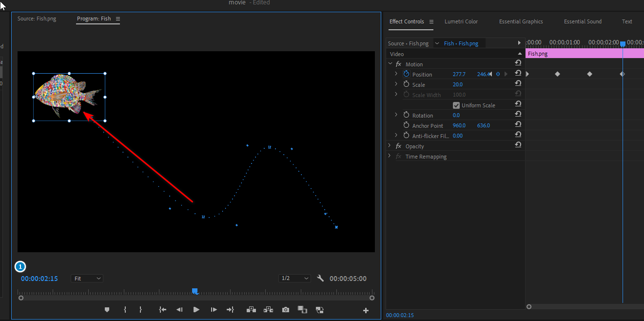Open the Fit zoom level dropdown

(x=87, y=279)
